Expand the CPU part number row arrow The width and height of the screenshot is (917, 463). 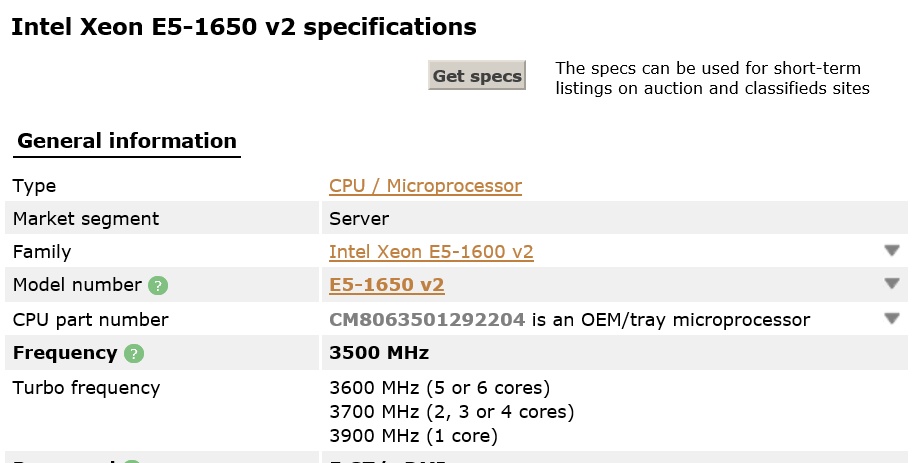pyautogui.click(x=891, y=319)
